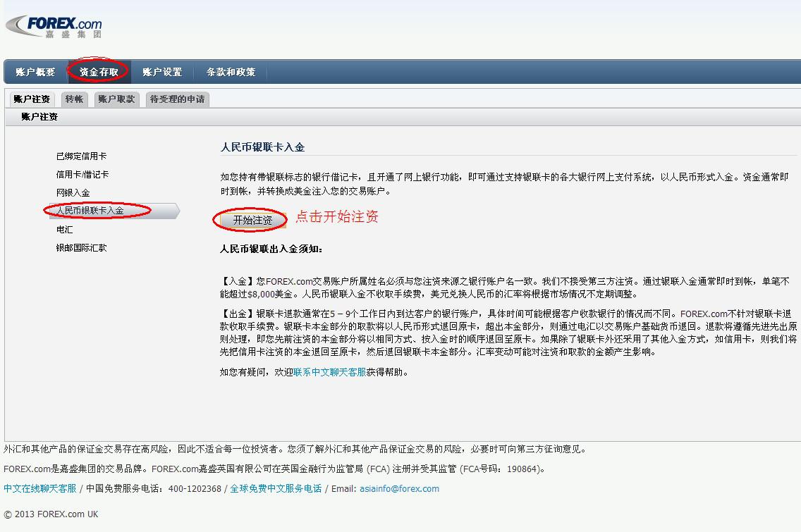
Task: Switch to the 账户取款 sub-tab
Action: pyautogui.click(x=116, y=99)
